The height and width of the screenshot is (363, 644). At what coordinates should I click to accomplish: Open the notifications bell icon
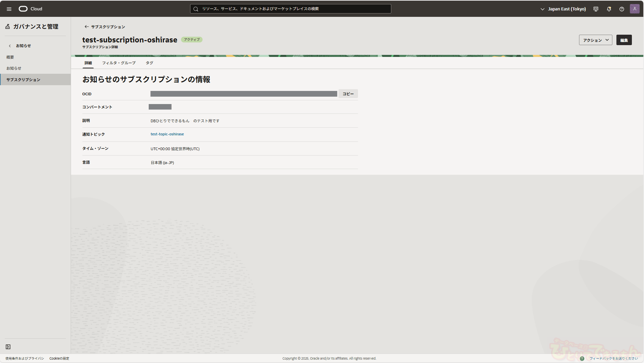pos(609,9)
